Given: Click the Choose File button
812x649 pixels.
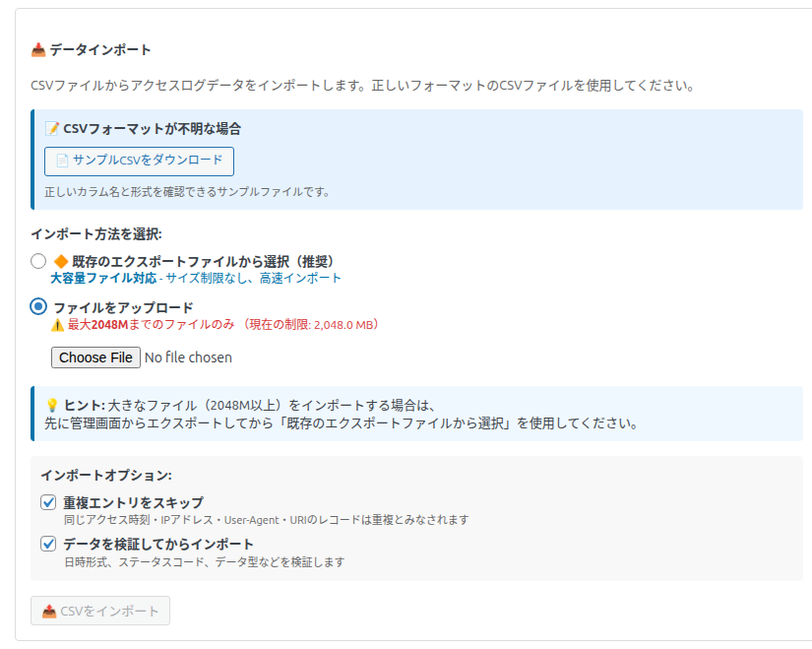Looking at the screenshot, I should (95, 357).
